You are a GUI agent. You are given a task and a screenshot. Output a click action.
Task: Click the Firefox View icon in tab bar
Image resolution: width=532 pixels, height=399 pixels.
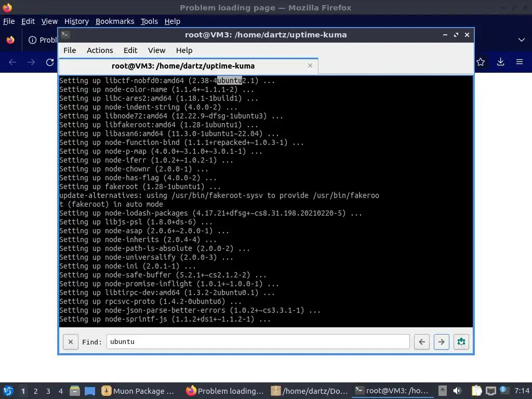click(x=10, y=39)
